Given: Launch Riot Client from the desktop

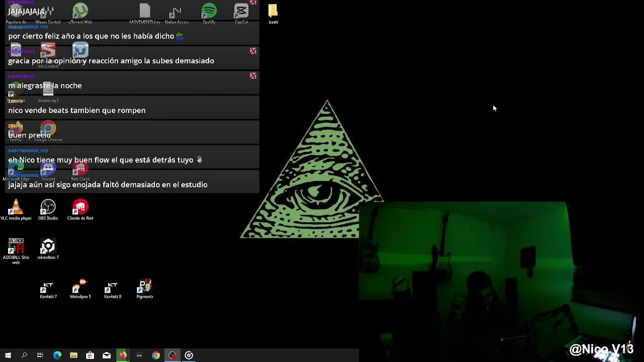Looking at the screenshot, I should (80, 170).
